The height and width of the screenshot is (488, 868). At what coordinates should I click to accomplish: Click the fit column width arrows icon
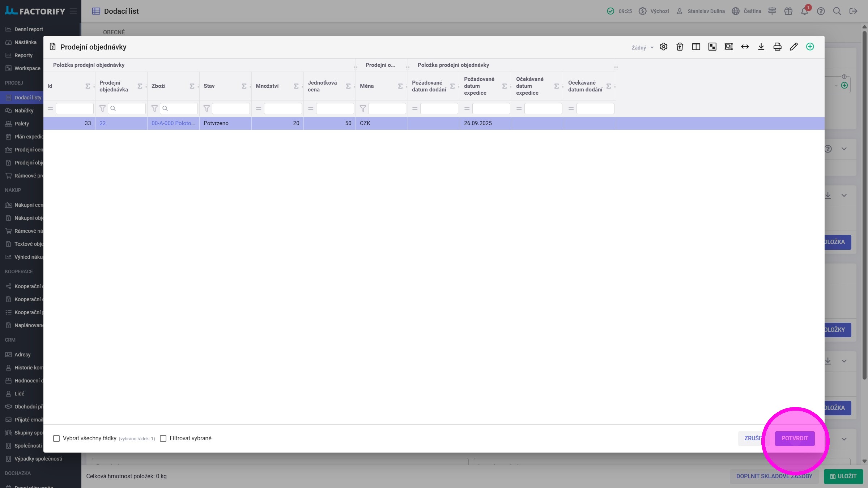pos(745,47)
